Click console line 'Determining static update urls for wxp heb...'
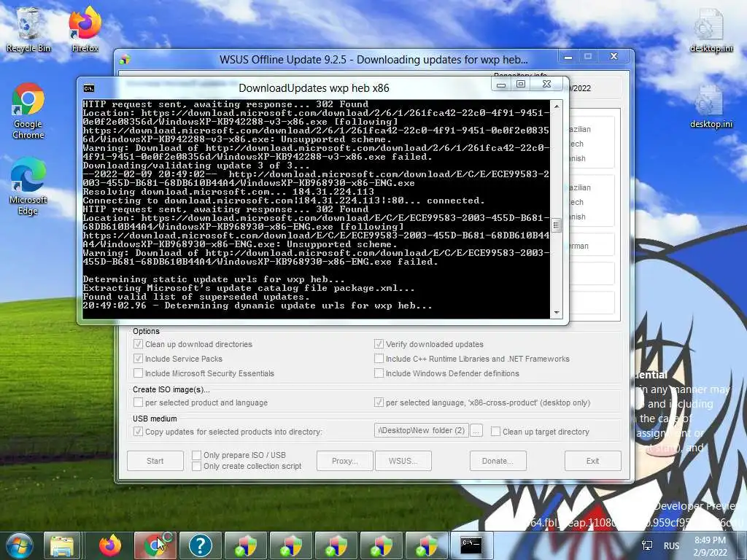 (x=214, y=279)
